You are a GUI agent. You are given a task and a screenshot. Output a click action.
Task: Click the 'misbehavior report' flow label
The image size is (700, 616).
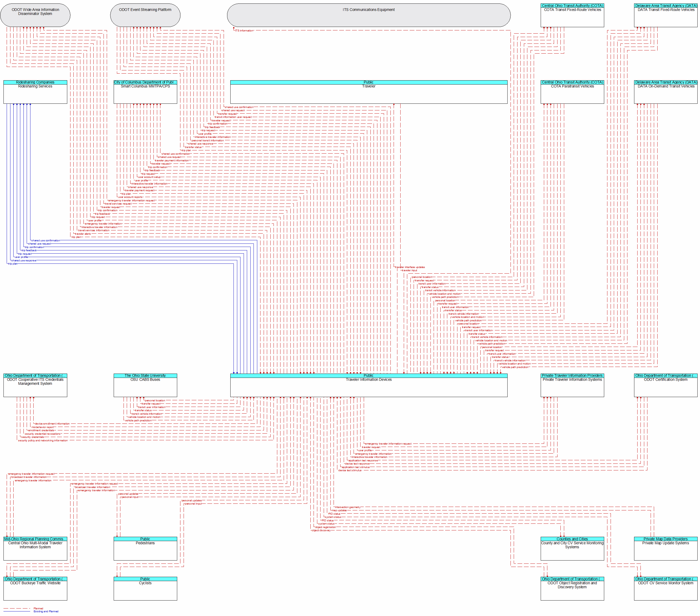(43, 427)
